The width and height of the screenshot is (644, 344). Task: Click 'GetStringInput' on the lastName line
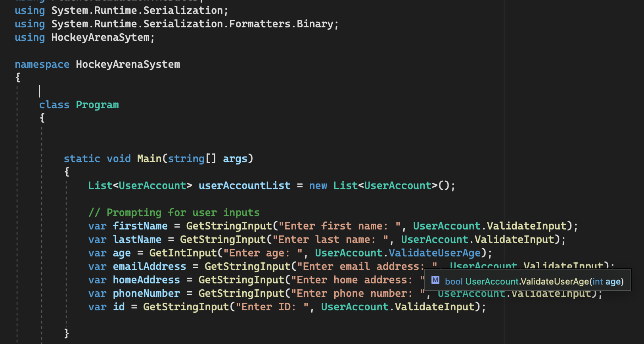[223, 240]
